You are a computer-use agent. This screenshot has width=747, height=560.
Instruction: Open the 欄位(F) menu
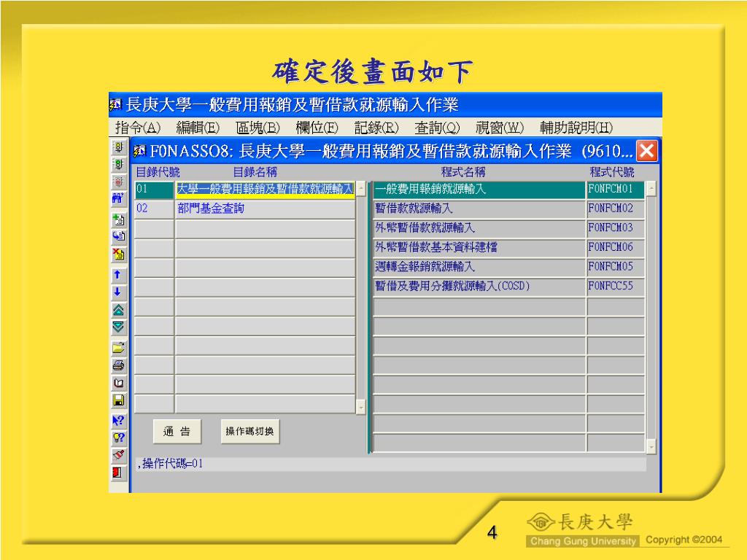[x=317, y=128]
